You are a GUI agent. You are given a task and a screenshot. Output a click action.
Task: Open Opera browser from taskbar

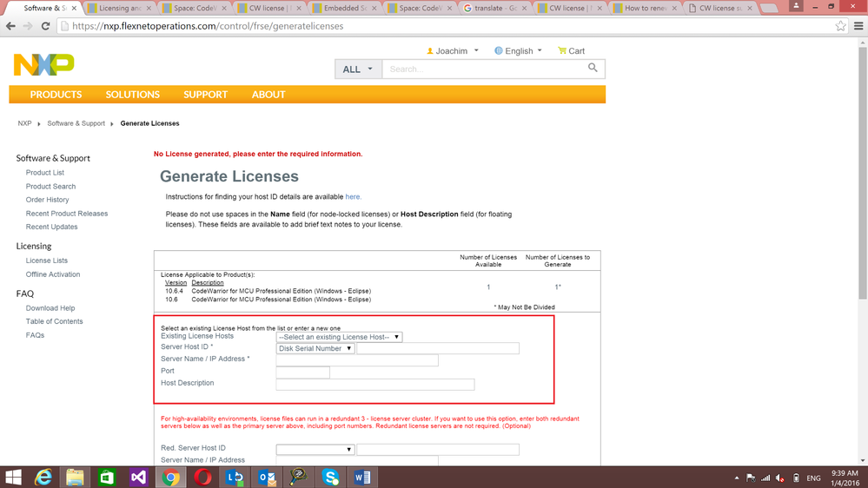click(202, 477)
